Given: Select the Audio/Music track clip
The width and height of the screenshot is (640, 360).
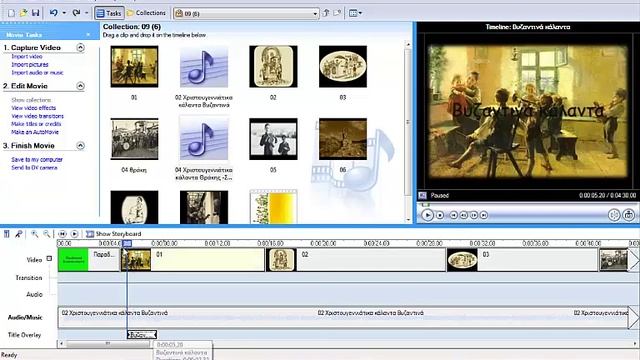Looking at the screenshot, I should (343, 318).
